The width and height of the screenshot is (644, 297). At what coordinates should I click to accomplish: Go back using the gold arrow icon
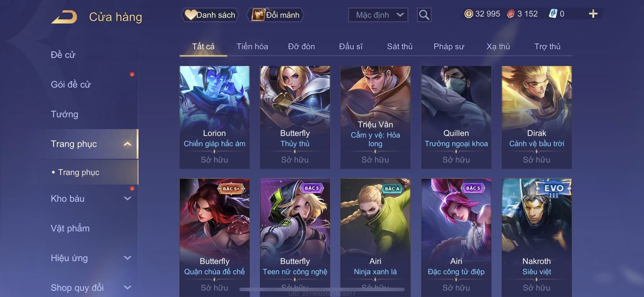[x=64, y=17]
